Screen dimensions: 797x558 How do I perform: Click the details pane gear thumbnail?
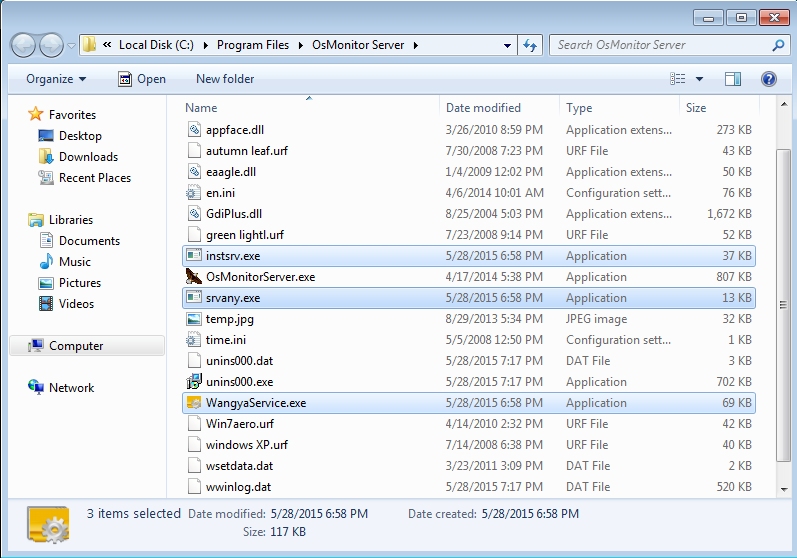(x=48, y=524)
